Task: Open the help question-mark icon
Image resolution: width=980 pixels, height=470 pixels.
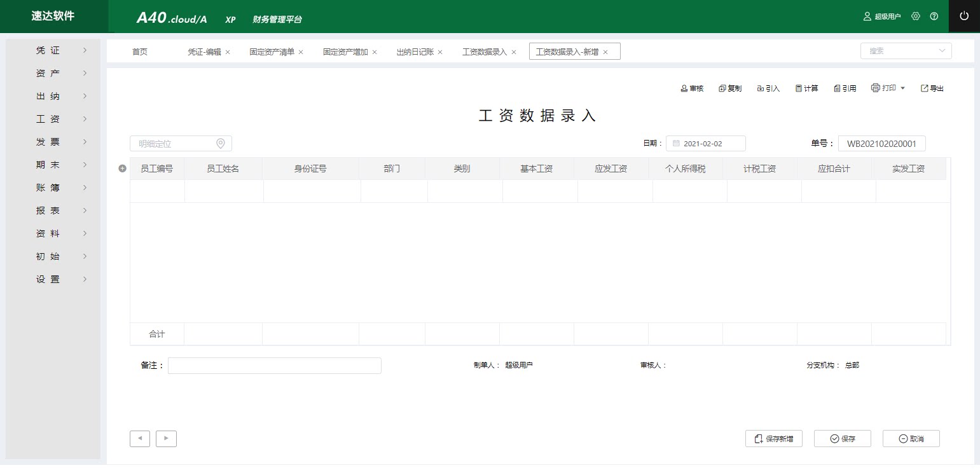Action: (x=934, y=16)
